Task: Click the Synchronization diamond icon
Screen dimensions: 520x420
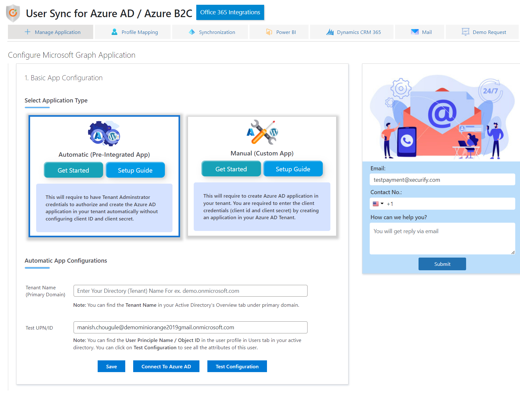Action: coord(192,32)
